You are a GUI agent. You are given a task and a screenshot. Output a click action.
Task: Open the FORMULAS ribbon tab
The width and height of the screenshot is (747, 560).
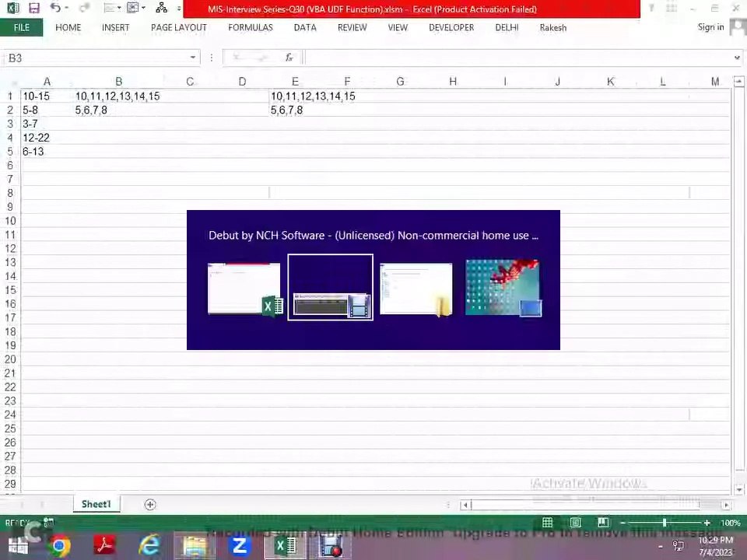251,28
